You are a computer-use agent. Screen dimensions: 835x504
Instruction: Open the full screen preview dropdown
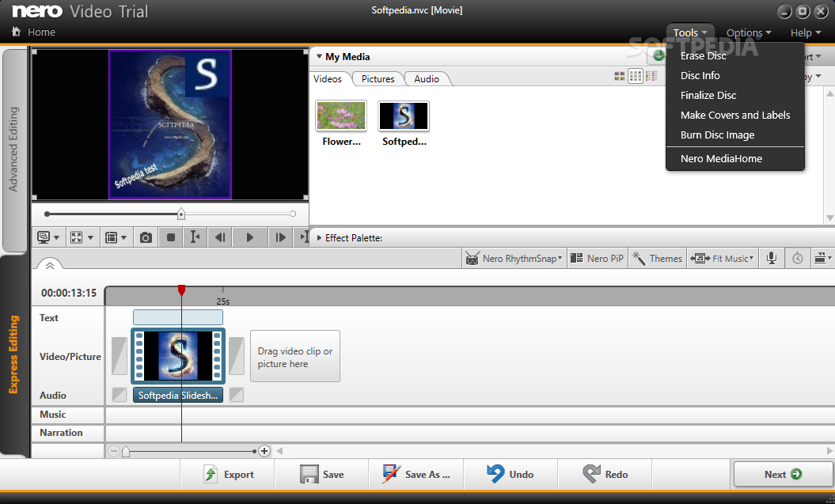82,237
